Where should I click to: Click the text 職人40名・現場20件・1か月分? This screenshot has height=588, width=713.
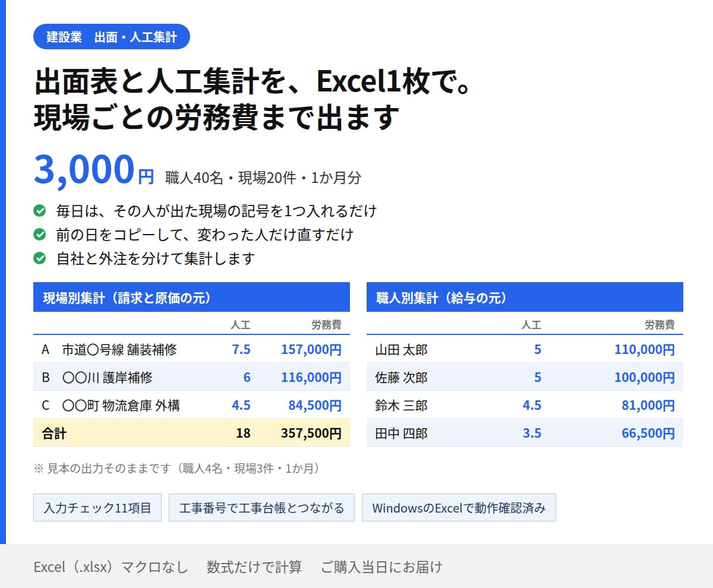point(263,177)
